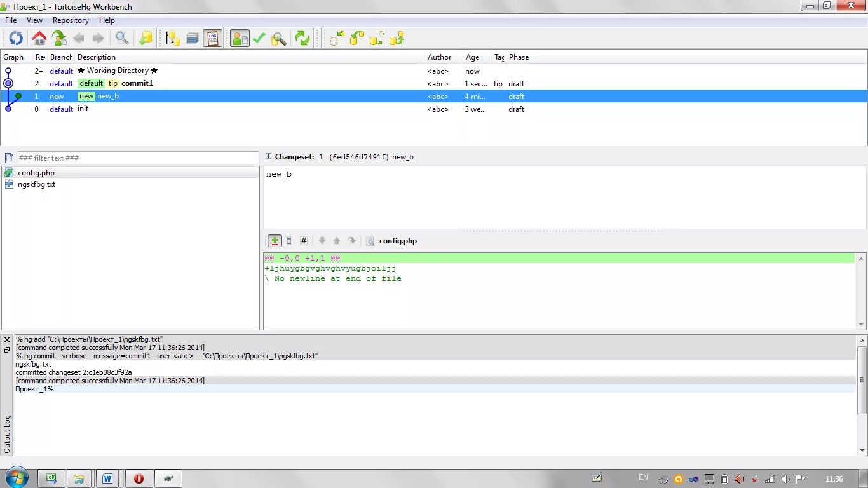Screen dimensions: 868x488
Task: Click the Author column header
Action: coord(439,57)
